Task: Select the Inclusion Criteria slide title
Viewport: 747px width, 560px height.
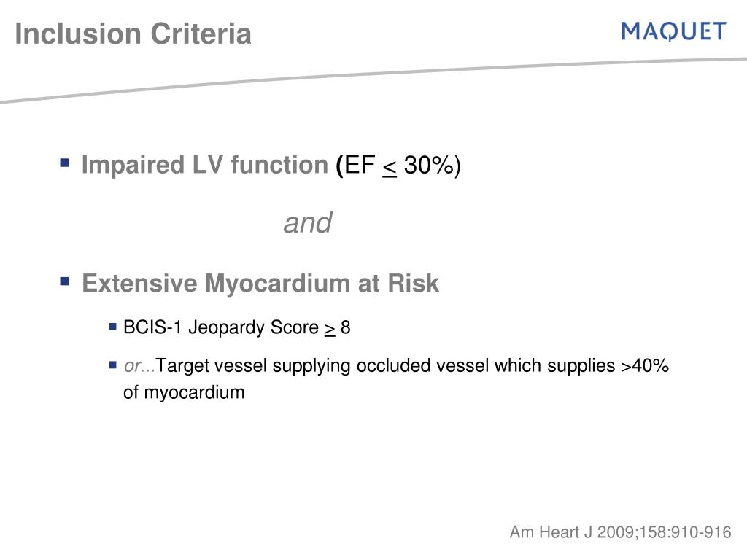Action: tap(133, 34)
